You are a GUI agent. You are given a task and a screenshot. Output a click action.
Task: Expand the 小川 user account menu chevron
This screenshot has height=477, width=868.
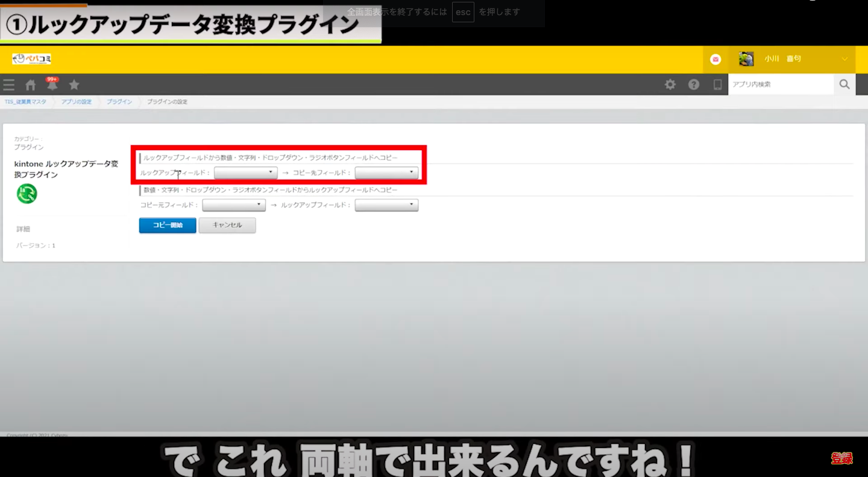(844, 59)
